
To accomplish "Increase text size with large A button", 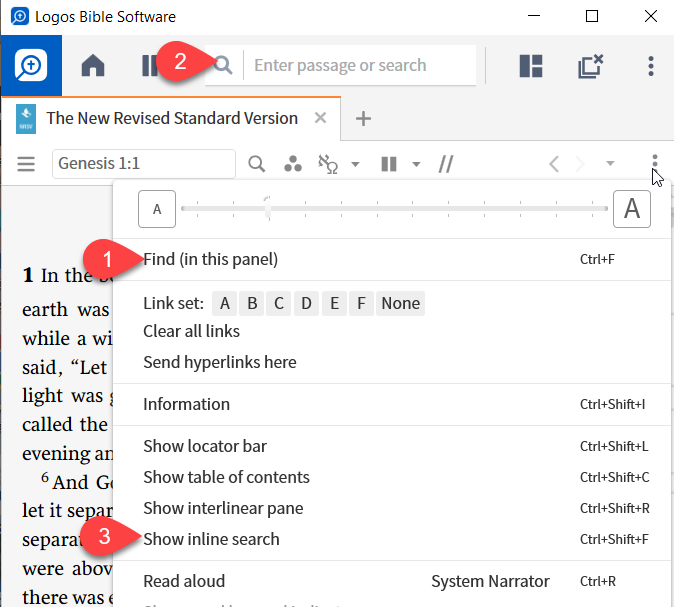I will [x=631, y=209].
